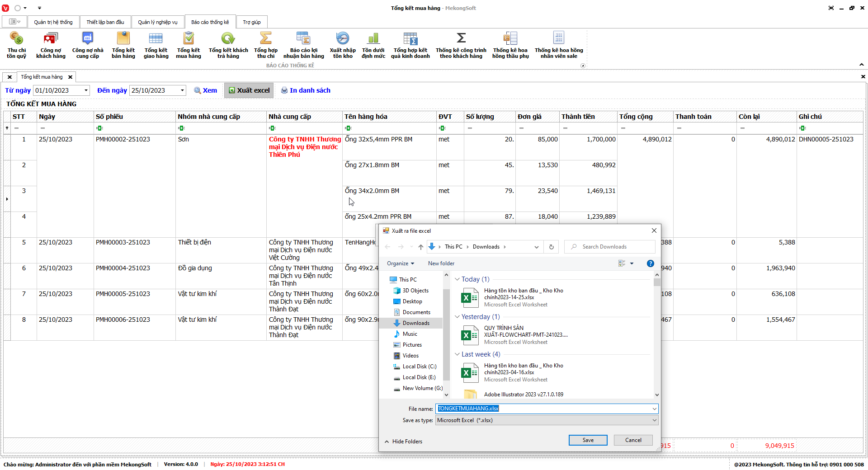
Task: Click the In danh sách button
Action: coord(306,90)
